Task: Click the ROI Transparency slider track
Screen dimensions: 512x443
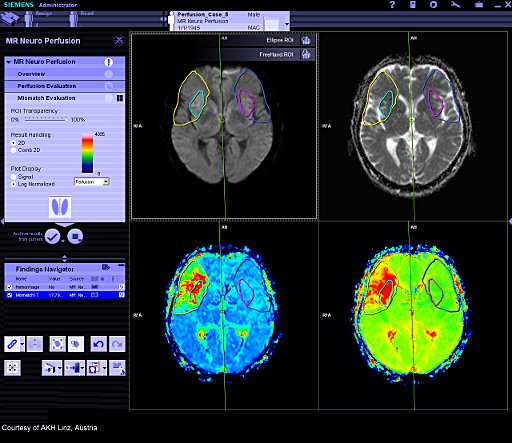Action: tap(45, 119)
